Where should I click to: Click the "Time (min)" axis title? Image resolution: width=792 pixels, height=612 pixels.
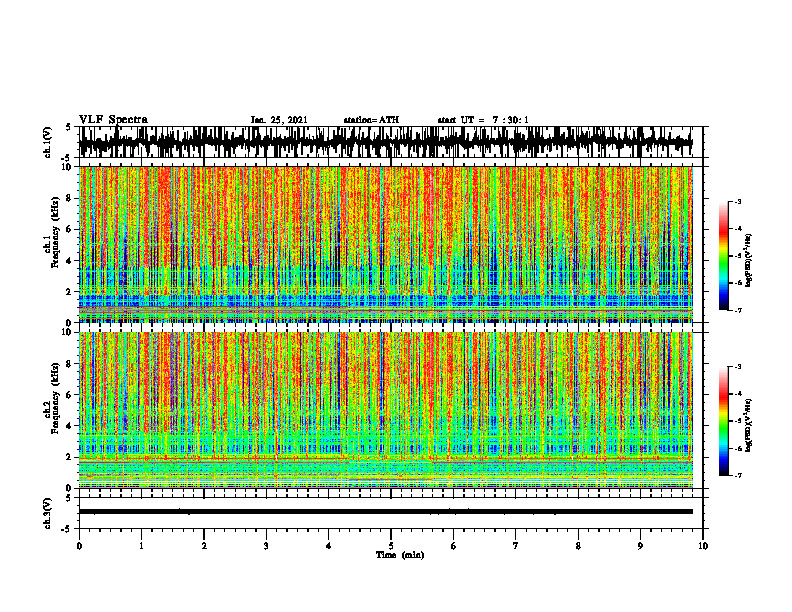click(x=400, y=555)
